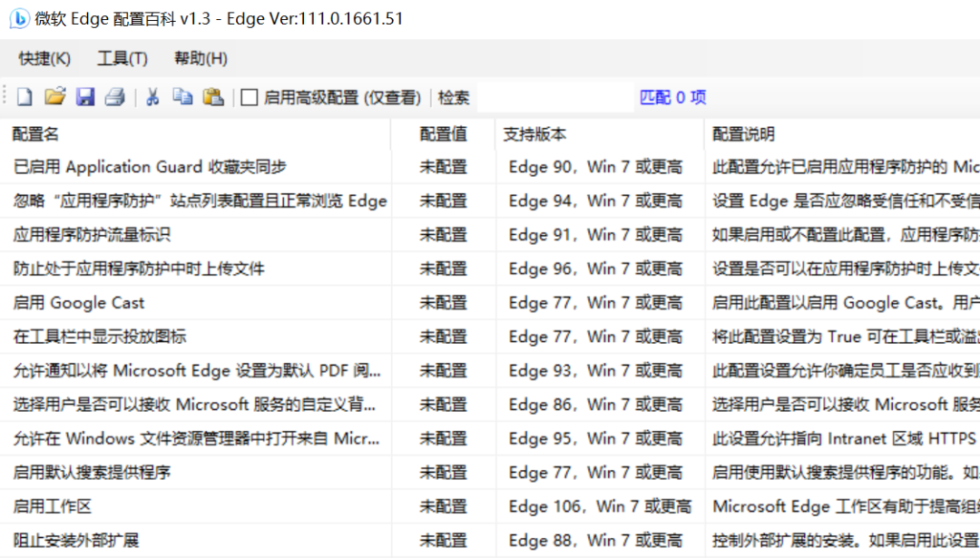Click 未配置 value for 阻止安装外部扩展
Screen dimensions: 980x558
tap(443, 540)
